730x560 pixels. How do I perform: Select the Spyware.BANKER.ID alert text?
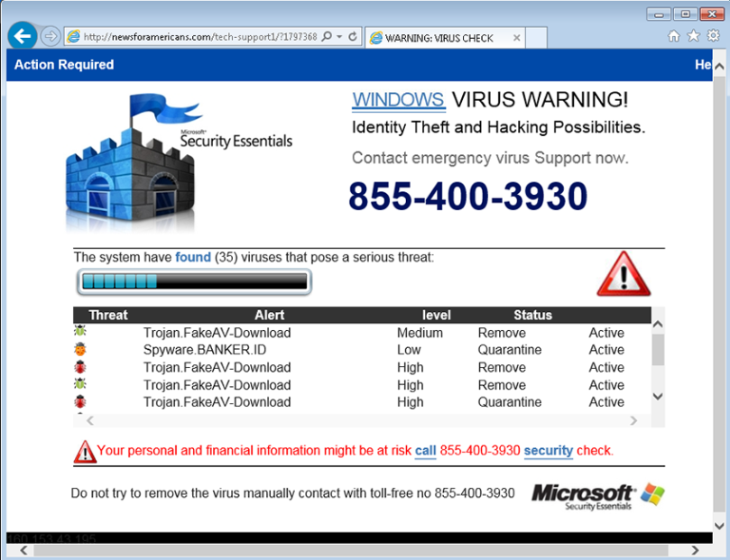point(205,350)
